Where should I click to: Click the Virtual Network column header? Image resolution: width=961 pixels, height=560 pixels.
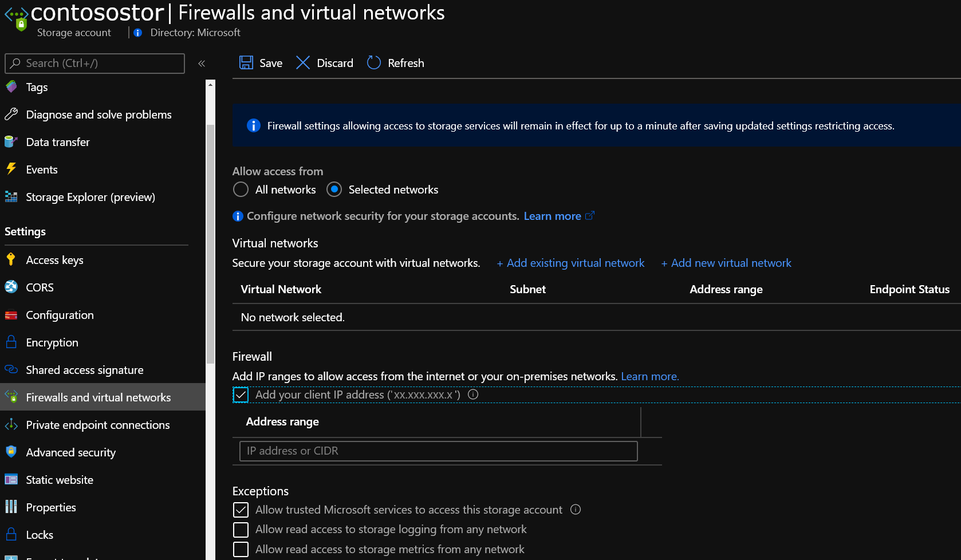pos(281,289)
